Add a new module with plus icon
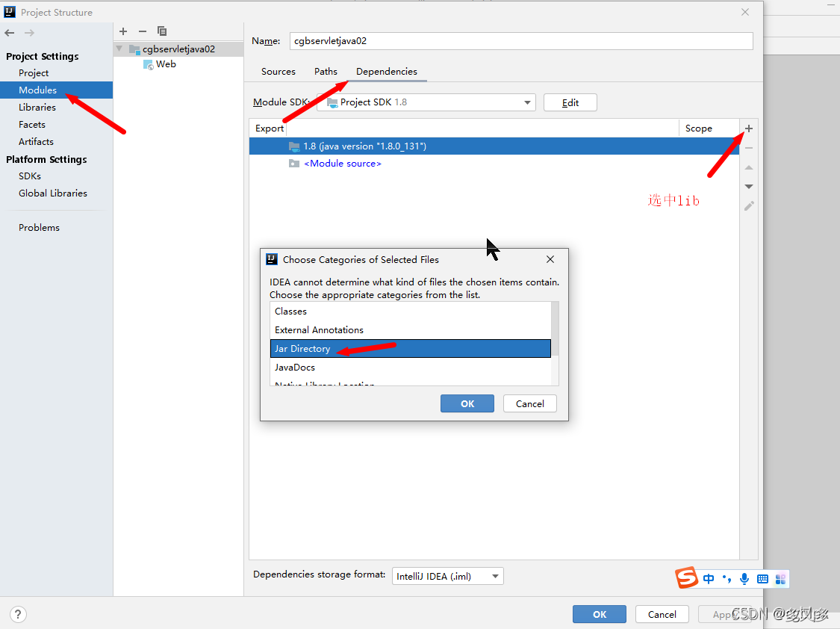The height and width of the screenshot is (629, 840). pos(123,31)
